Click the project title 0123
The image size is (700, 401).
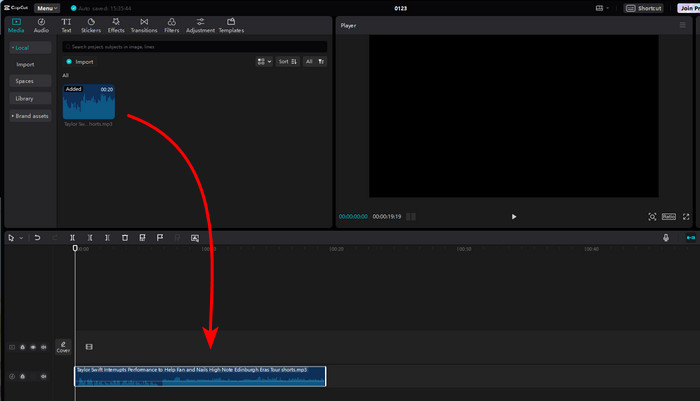(x=400, y=8)
